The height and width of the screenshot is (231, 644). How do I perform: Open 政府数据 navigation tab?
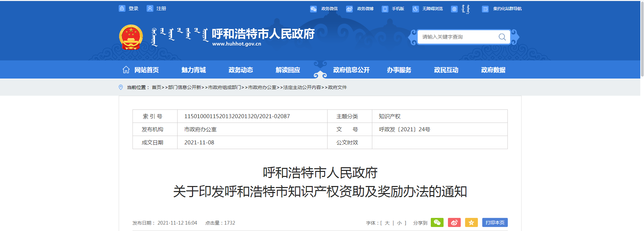coord(493,70)
